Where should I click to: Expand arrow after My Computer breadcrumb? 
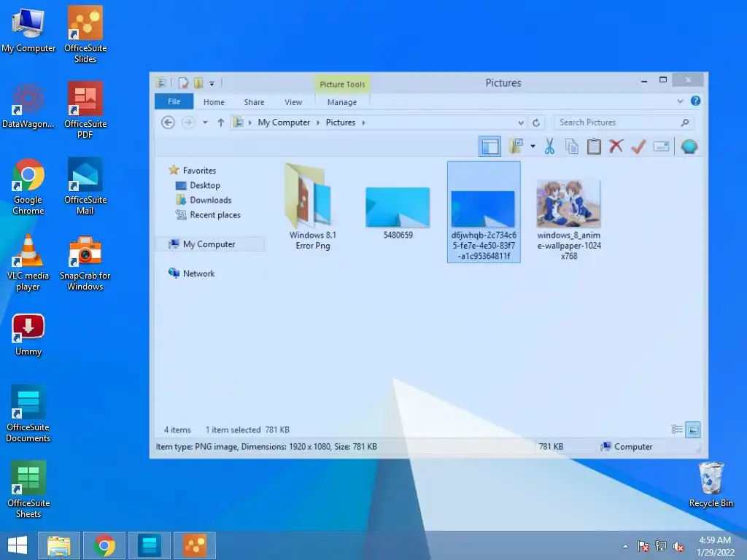[318, 122]
